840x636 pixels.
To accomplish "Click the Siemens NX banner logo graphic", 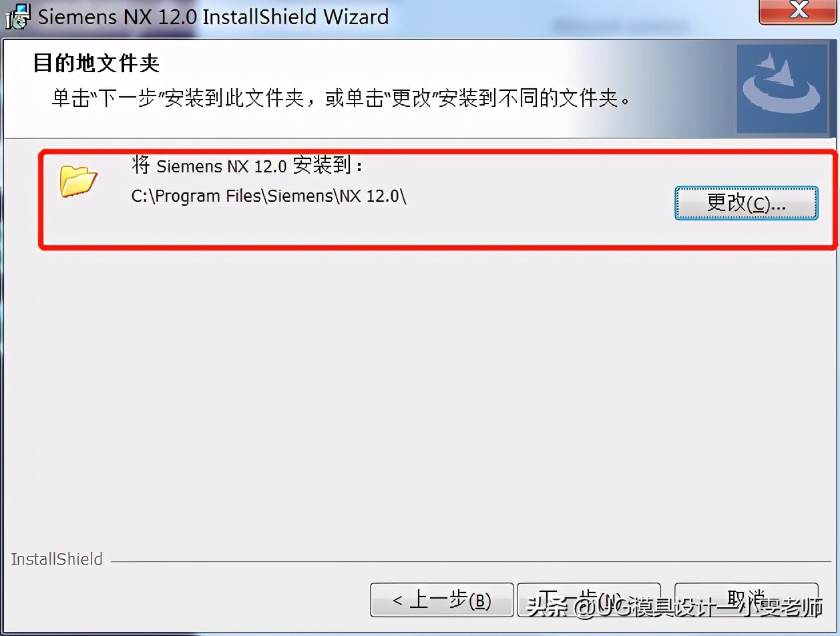I will (x=781, y=88).
